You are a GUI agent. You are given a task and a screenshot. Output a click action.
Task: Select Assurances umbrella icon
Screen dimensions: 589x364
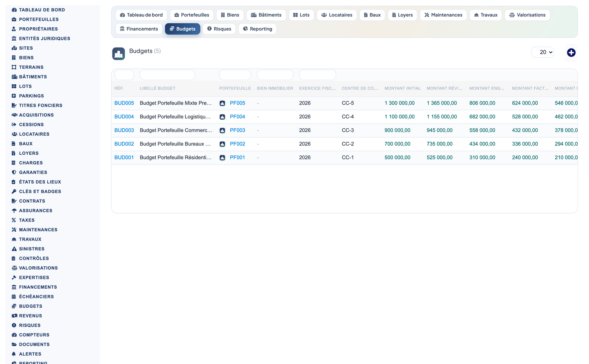click(x=14, y=211)
